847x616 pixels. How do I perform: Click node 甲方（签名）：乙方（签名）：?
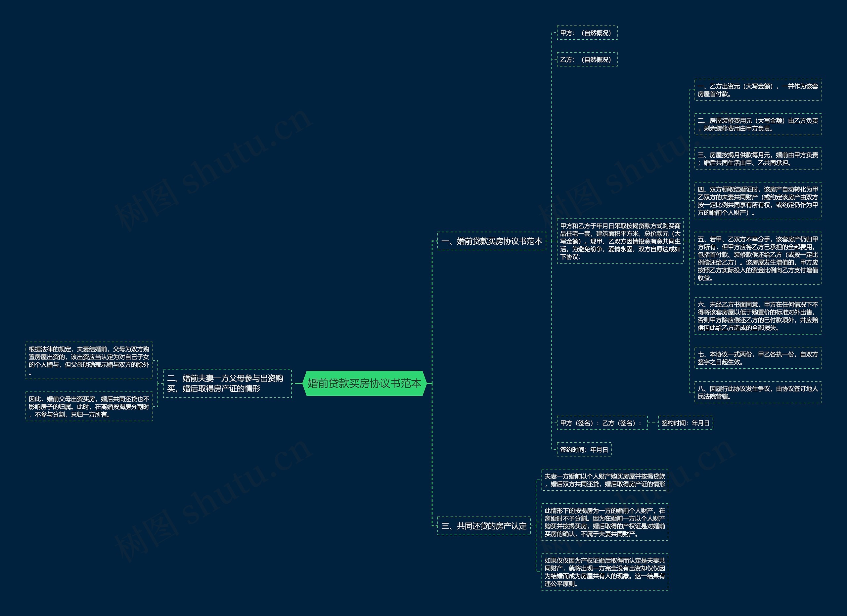[x=602, y=423]
